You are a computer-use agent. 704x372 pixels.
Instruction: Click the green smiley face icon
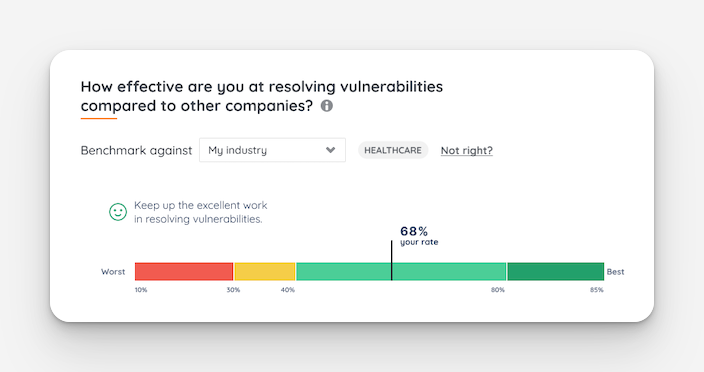click(x=118, y=212)
